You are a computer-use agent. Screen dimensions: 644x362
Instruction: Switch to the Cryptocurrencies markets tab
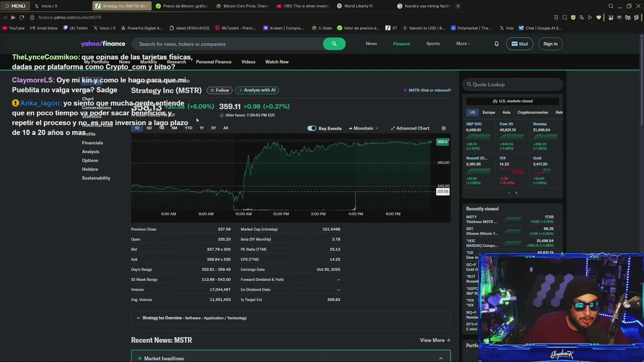pyautogui.click(x=533, y=113)
